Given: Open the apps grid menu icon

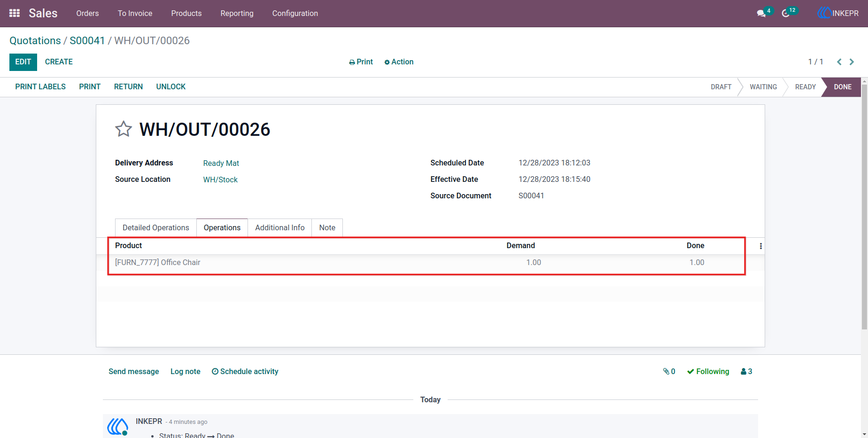Looking at the screenshot, I should pyautogui.click(x=15, y=13).
